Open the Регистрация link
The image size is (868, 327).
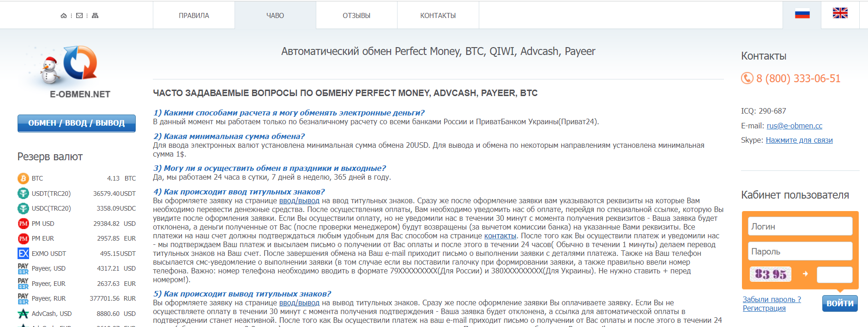click(764, 308)
